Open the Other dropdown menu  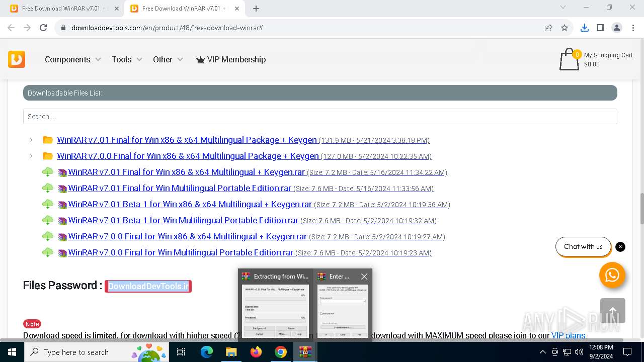(x=168, y=59)
